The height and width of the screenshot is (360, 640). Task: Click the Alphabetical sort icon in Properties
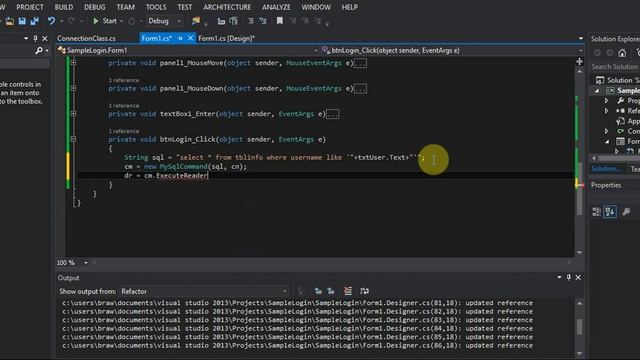point(610,211)
